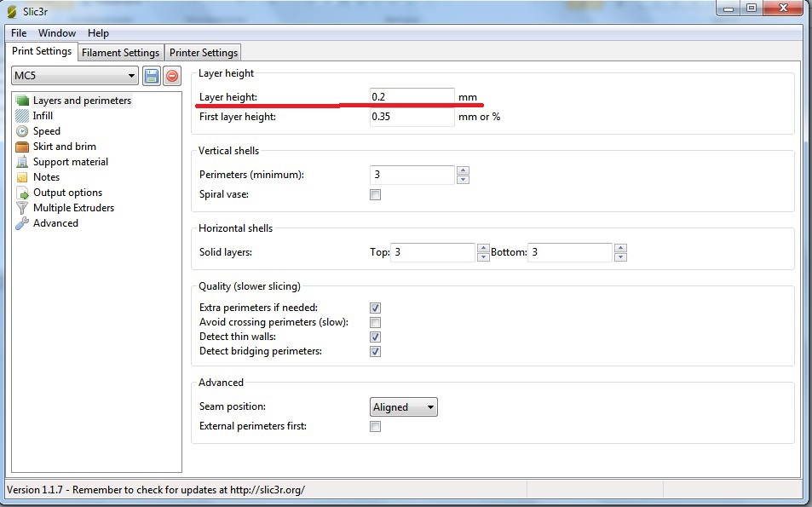Switch to Filament Settings tab
Image resolution: width=812 pixels, height=507 pixels.
(x=121, y=53)
